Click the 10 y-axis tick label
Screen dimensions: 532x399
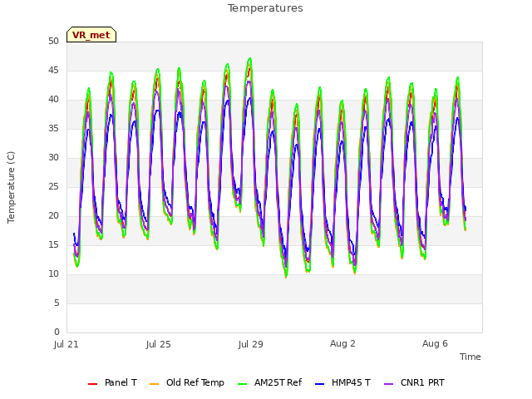click(53, 274)
